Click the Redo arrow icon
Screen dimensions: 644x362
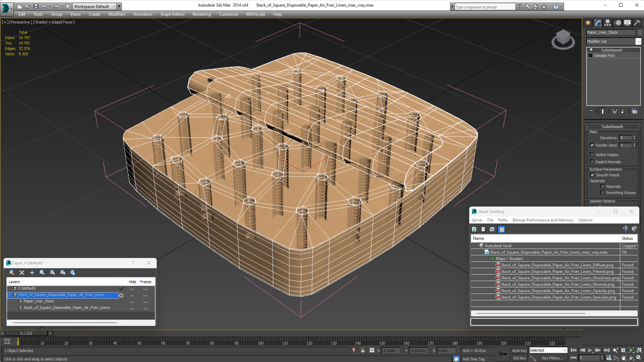click(x=56, y=6)
